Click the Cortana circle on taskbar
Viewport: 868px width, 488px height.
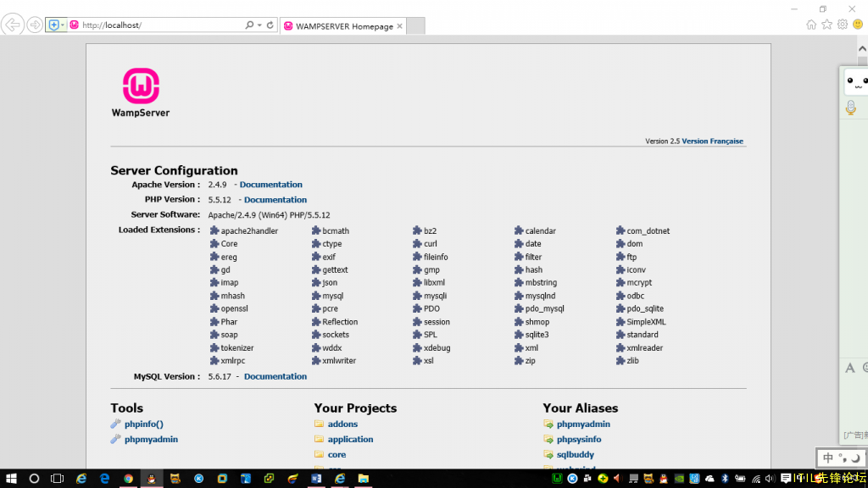(x=34, y=479)
